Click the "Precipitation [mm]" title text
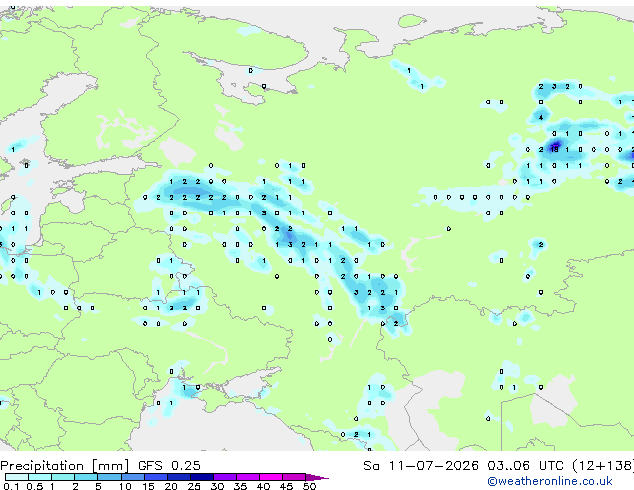The image size is (634, 490). tap(65, 466)
